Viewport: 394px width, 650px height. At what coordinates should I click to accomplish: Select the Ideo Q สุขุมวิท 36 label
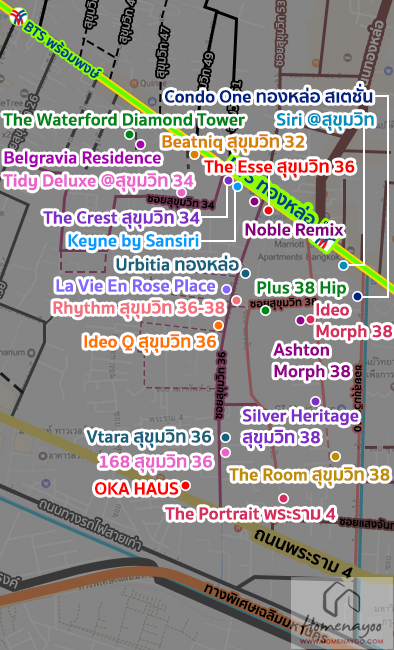150,342
